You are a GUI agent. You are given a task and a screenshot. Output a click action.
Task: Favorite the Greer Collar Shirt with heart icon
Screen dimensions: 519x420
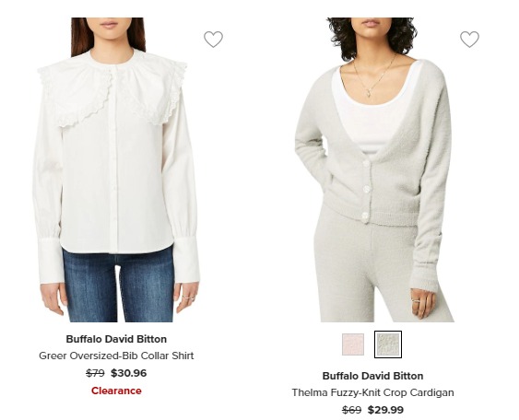tap(213, 40)
